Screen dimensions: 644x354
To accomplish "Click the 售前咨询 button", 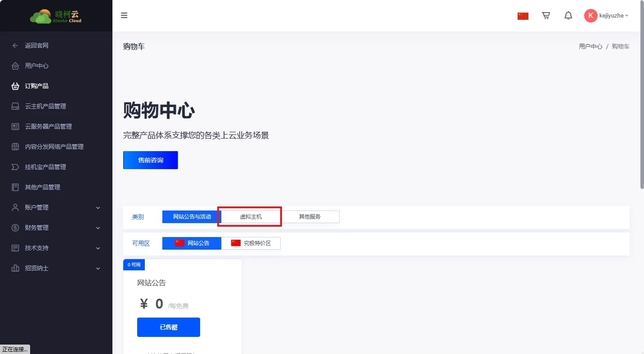I will 151,160.
